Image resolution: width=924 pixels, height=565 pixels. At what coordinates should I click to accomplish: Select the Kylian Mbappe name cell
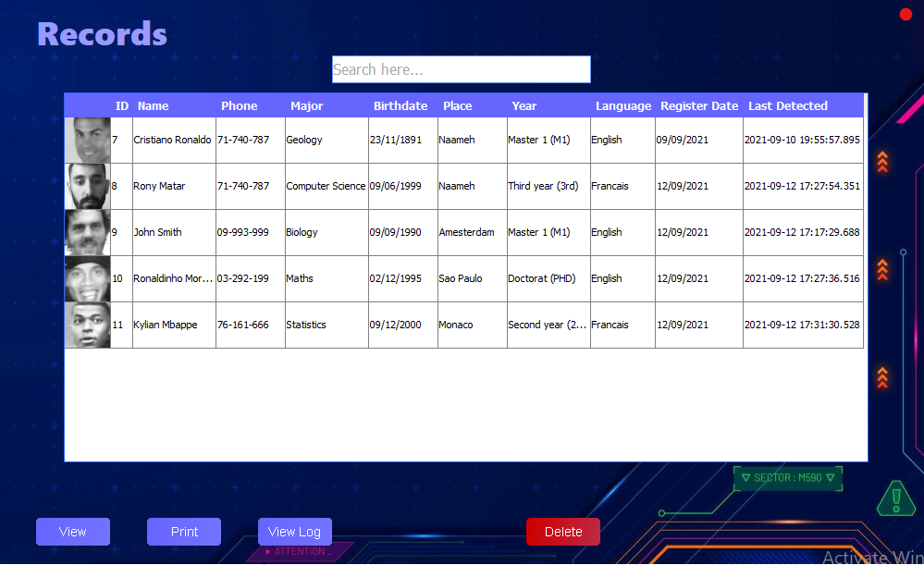point(174,325)
